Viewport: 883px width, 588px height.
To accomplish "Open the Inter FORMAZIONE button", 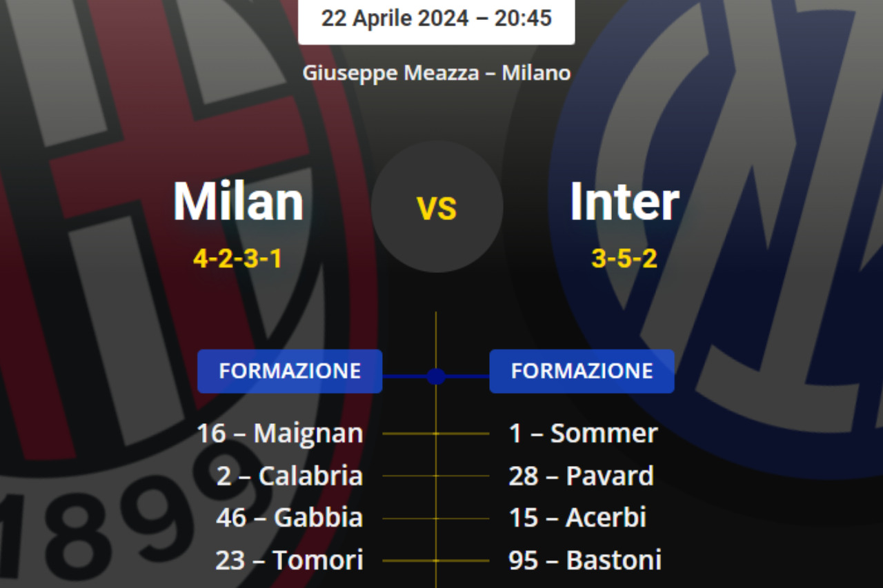I will coord(582,371).
